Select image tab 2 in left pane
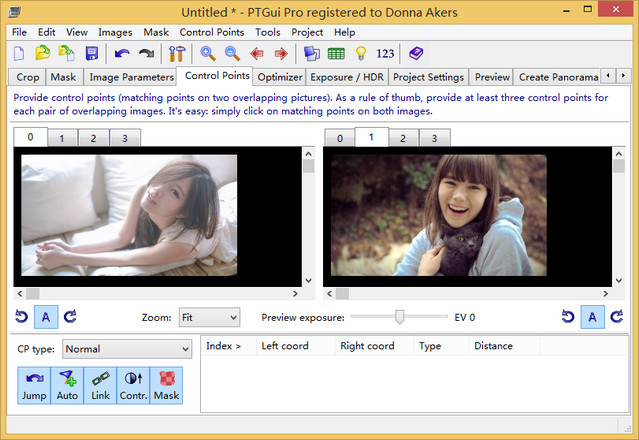The width and height of the screenshot is (639, 440). pyautogui.click(x=93, y=138)
